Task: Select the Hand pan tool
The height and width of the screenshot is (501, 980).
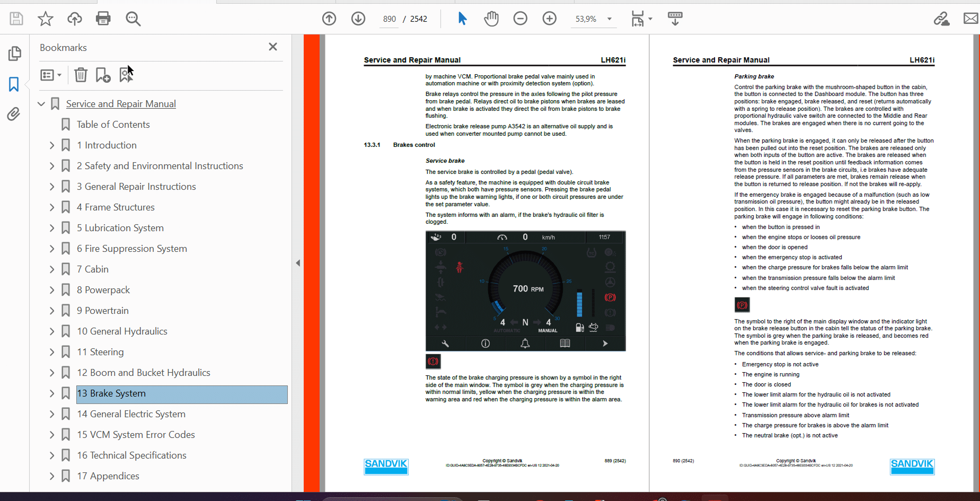Action: tap(491, 19)
